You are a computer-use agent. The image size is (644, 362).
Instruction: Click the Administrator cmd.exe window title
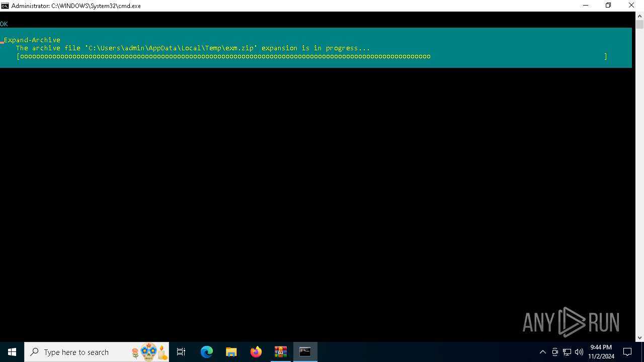pos(76,6)
